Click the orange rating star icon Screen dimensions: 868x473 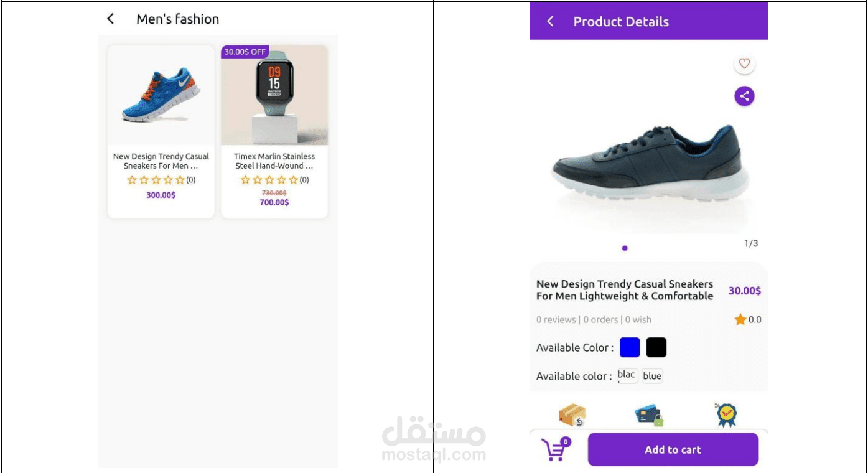[x=740, y=320]
